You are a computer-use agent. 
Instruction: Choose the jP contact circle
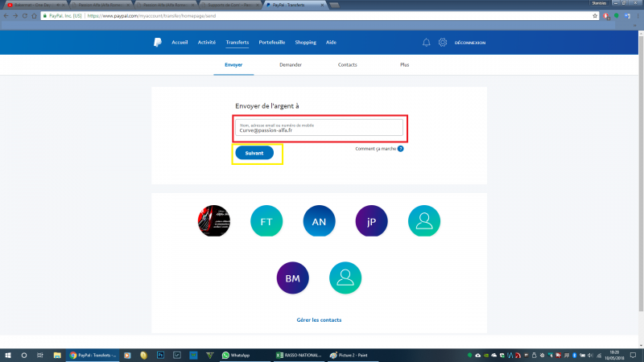click(x=371, y=220)
